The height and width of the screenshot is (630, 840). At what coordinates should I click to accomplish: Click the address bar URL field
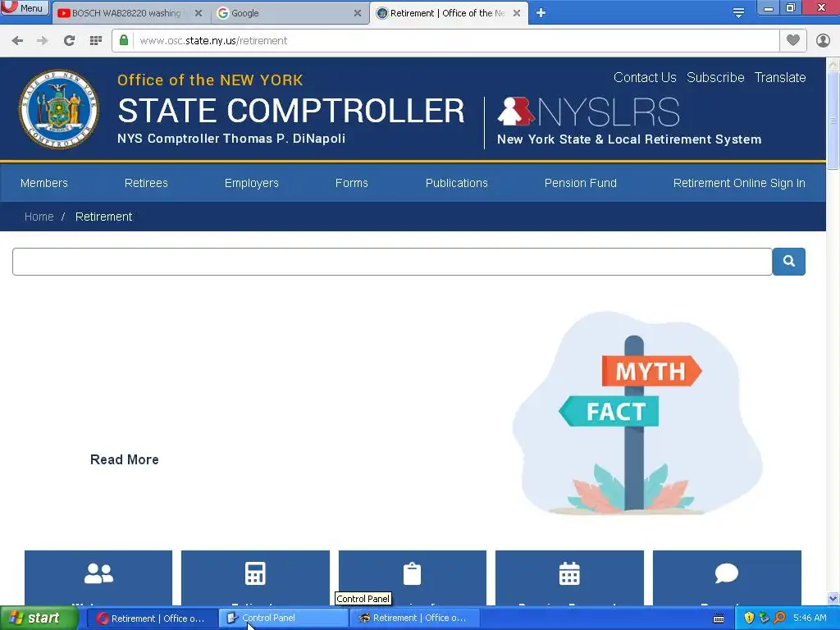[x=455, y=41]
